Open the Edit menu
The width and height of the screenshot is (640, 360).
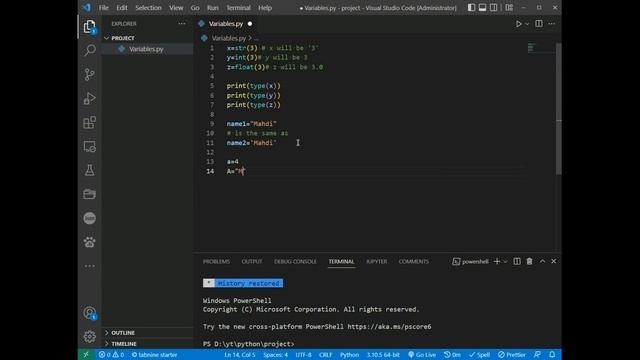[x=122, y=8]
